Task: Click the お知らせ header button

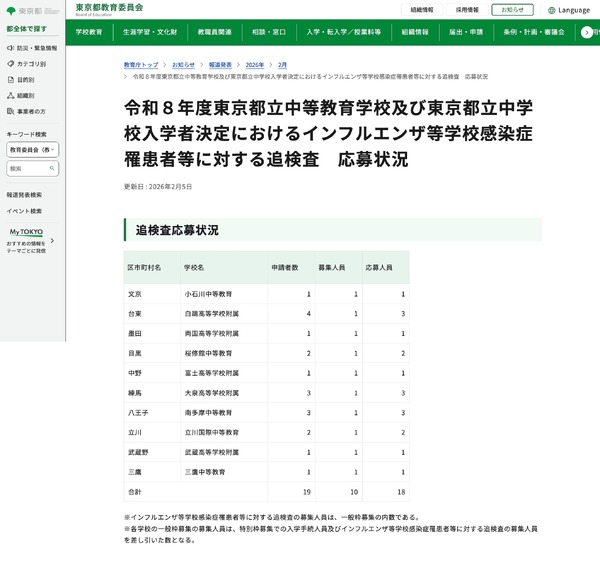Action: click(512, 10)
